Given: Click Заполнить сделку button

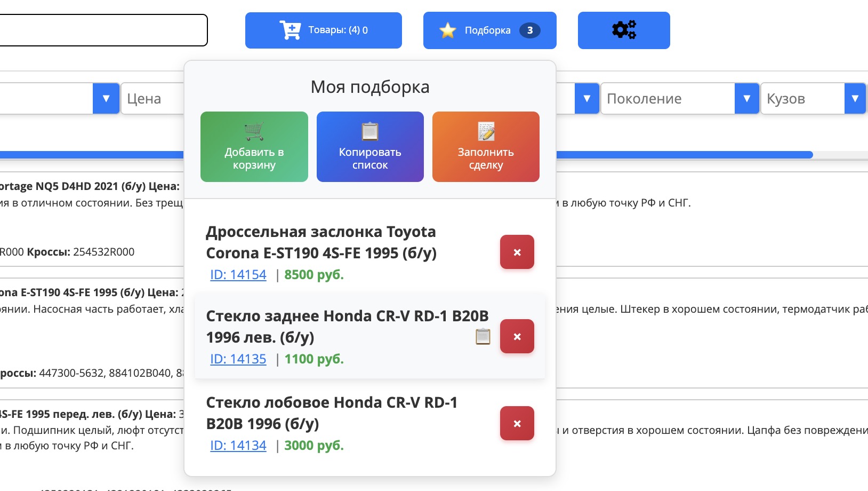Looking at the screenshot, I should 485,147.
